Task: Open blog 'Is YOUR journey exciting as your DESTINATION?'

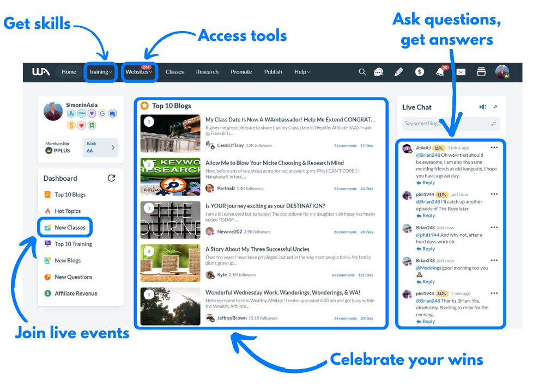Action: pos(265,206)
